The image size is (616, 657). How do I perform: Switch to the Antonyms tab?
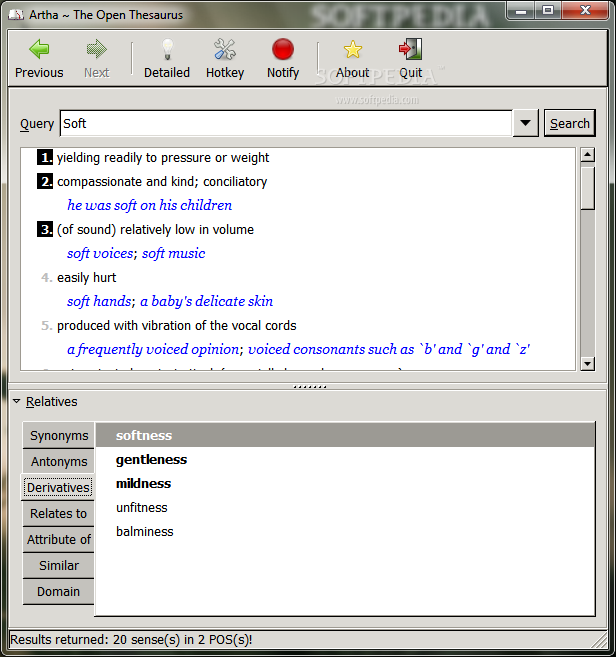click(x=59, y=461)
